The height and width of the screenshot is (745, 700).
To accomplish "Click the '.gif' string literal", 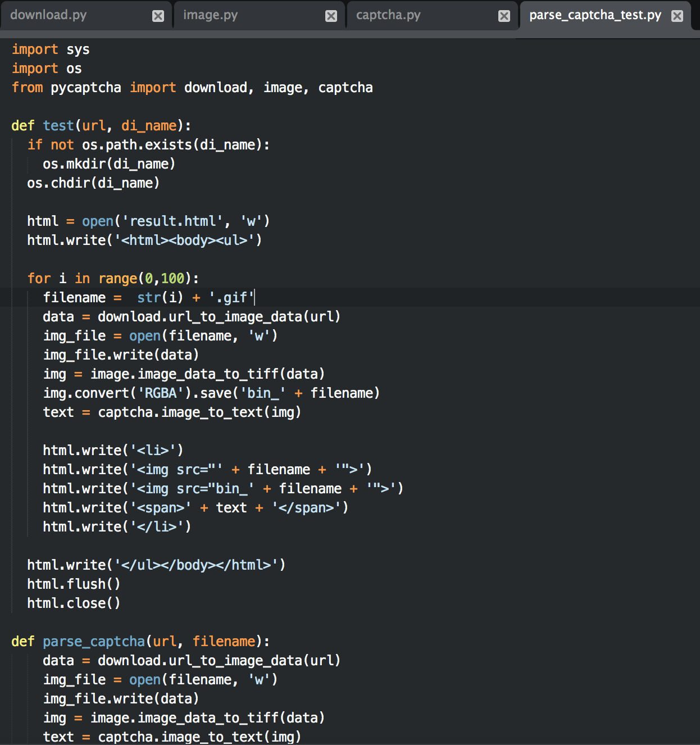I will [231, 298].
